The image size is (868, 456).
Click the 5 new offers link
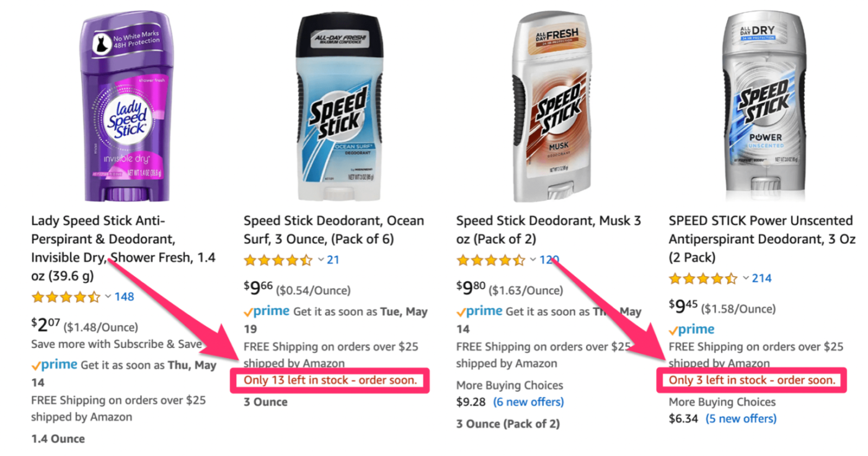point(741,419)
